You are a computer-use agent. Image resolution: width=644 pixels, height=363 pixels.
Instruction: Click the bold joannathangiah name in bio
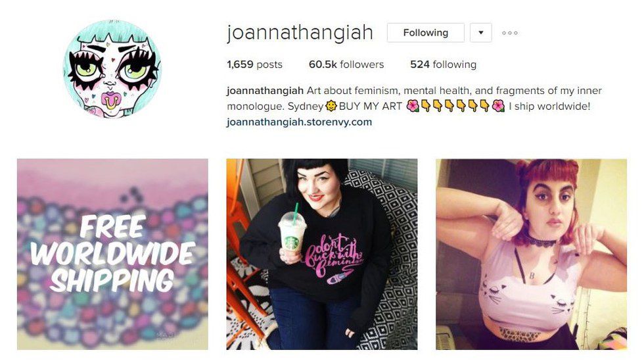[265, 91]
